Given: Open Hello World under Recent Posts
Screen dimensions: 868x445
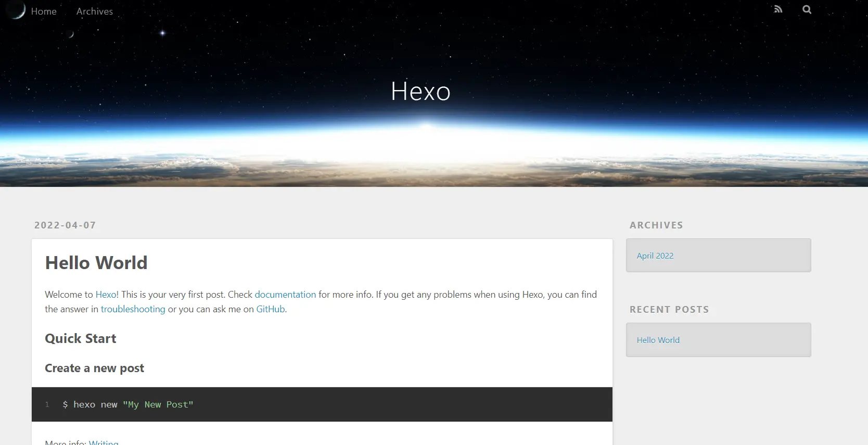Looking at the screenshot, I should [x=658, y=340].
